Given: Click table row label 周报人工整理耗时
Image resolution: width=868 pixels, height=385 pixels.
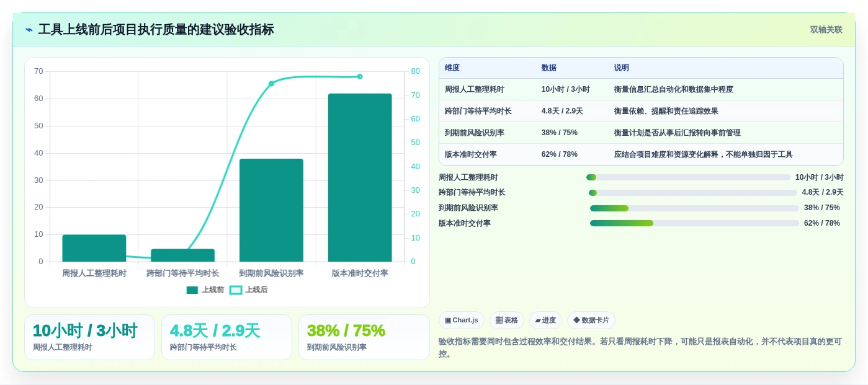Looking at the screenshot, I should tap(475, 89).
